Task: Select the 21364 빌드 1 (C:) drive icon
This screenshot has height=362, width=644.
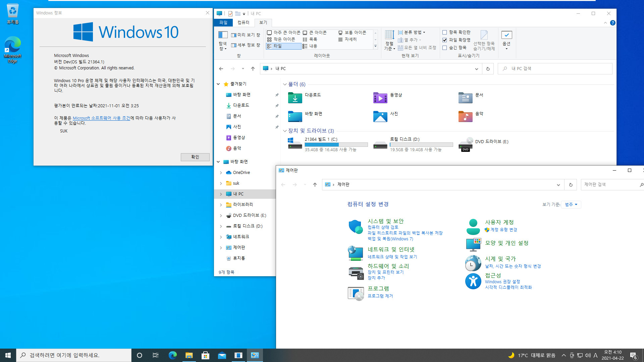Action: pos(295,143)
